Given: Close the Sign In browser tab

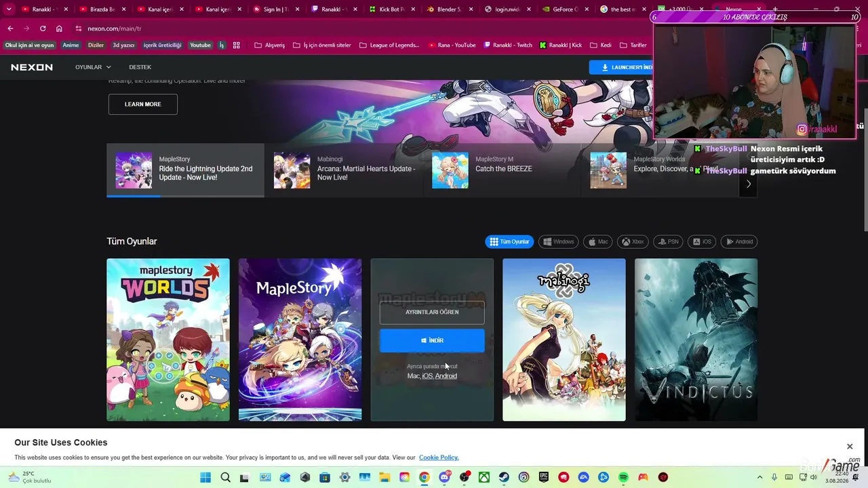Looking at the screenshot, I should [297, 9].
